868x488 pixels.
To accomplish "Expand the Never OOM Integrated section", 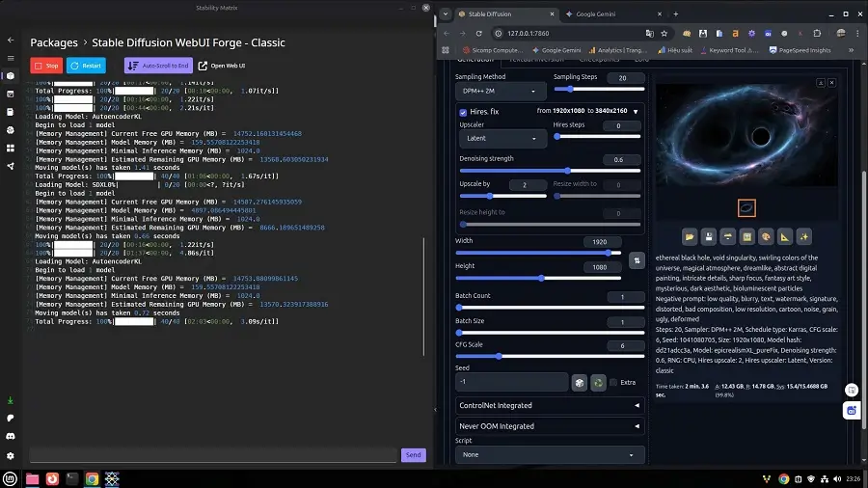I will pyautogui.click(x=550, y=426).
